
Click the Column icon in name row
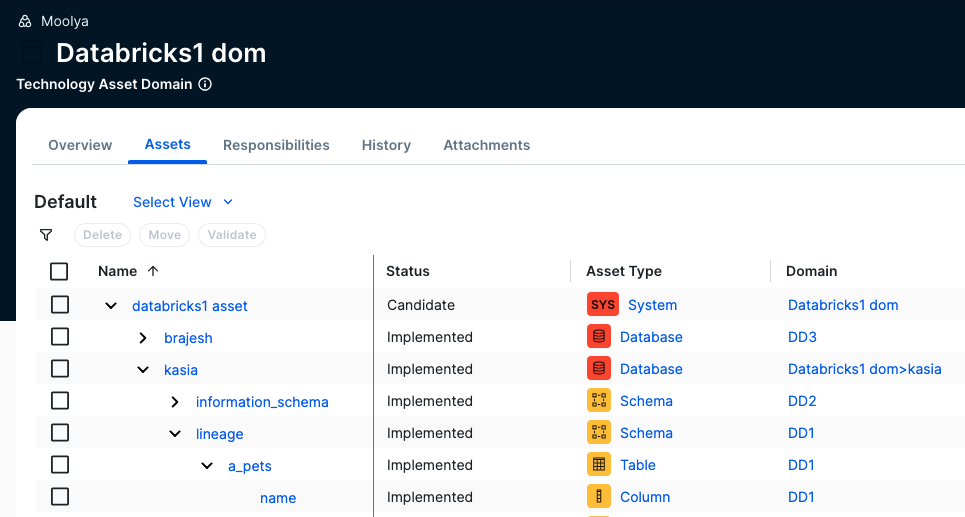599,497
